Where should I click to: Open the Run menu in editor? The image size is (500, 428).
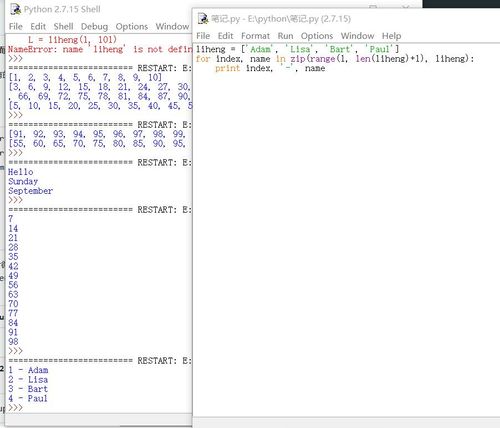pyautogui.click(x=285, y=36)
